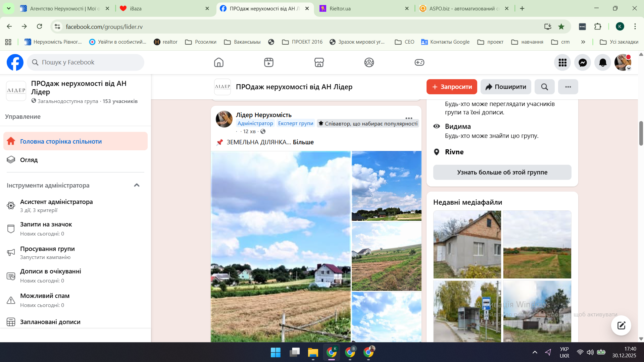Click the group search magnifier button

(544, 87)
